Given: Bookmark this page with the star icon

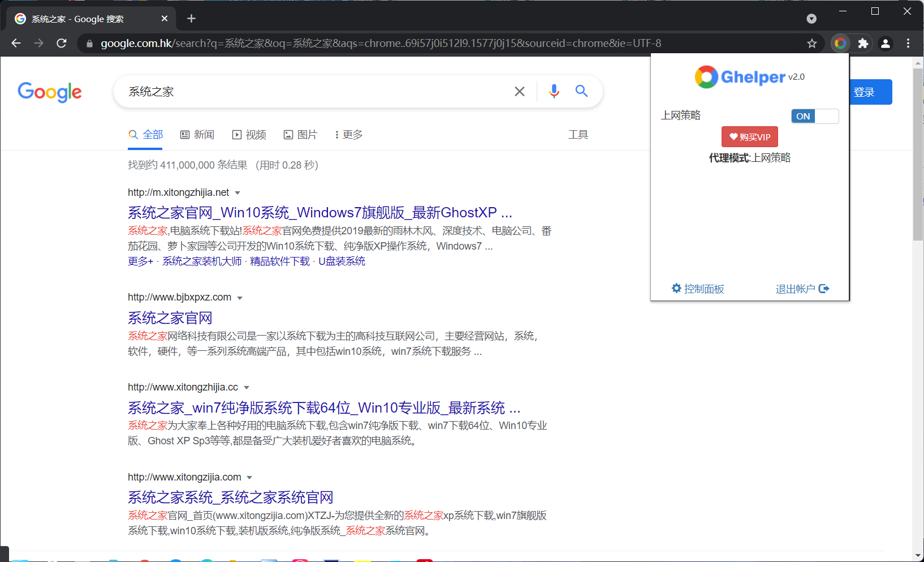Looking at the screenshot, I should point(812,43).
